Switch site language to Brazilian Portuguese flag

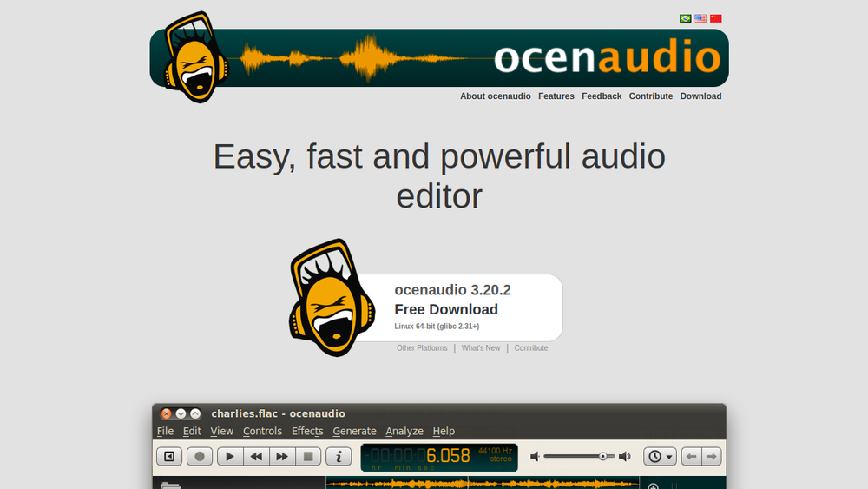686,18
